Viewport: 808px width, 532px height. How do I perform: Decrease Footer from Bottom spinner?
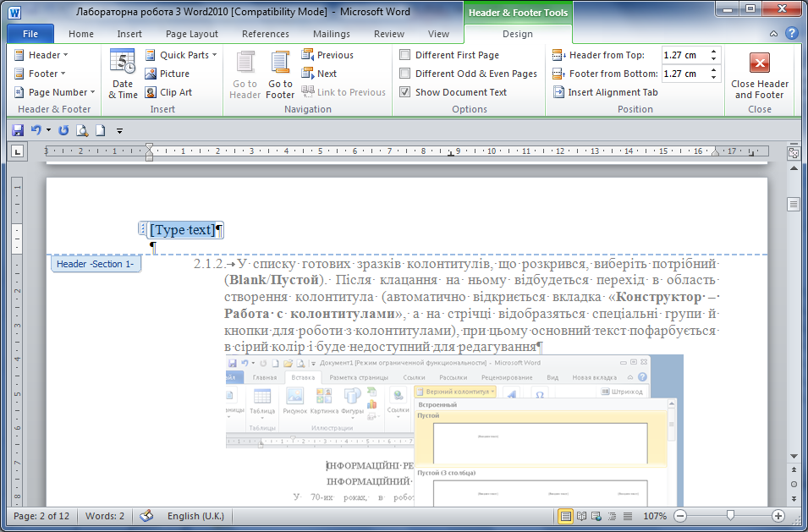coord(714,77)
